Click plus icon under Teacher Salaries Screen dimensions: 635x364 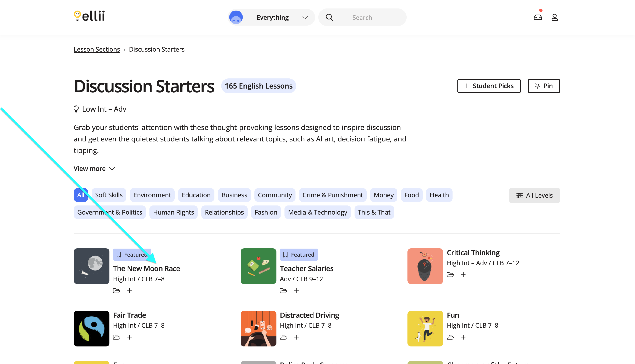[x=296, y=291]
